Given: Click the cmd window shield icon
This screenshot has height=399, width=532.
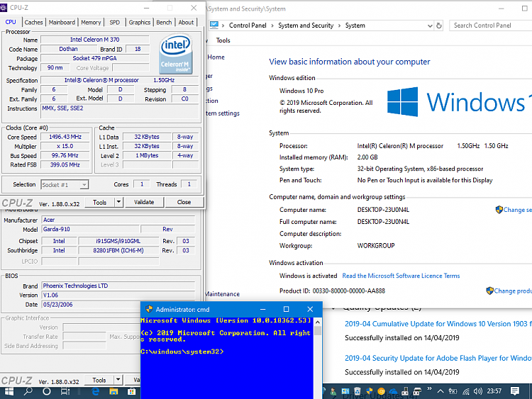Looking at the screenshot, I should (x=149, y=309).
